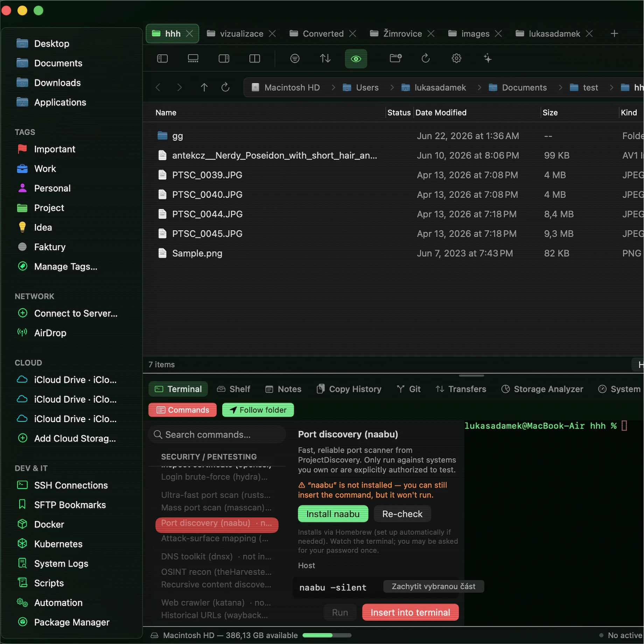Open the lukasadamek tab

pyautogui.click(x=554, y=34)
